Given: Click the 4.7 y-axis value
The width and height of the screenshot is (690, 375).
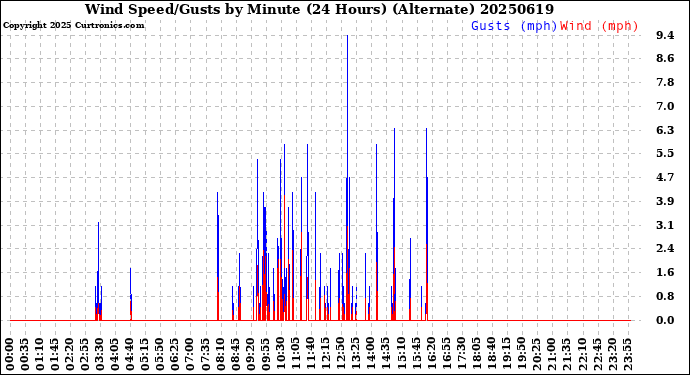Looking at the screenshot, I should coord(665,177).
